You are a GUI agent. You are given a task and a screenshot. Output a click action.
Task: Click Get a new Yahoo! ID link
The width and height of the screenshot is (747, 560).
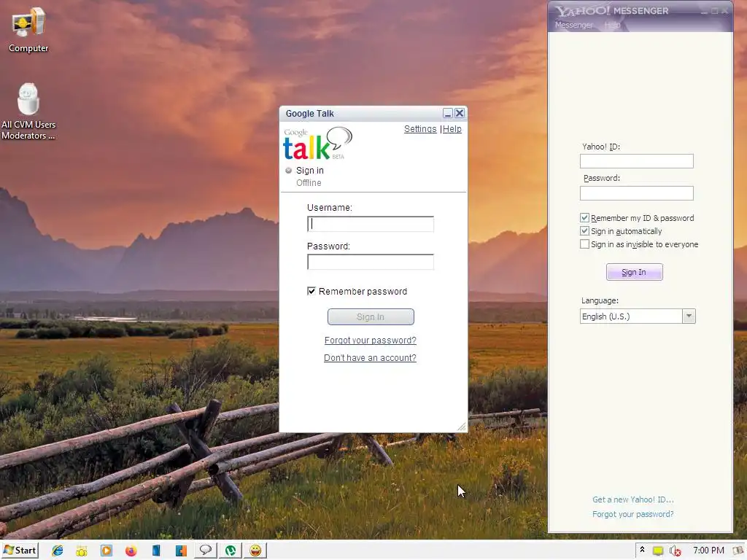point(632,499)
